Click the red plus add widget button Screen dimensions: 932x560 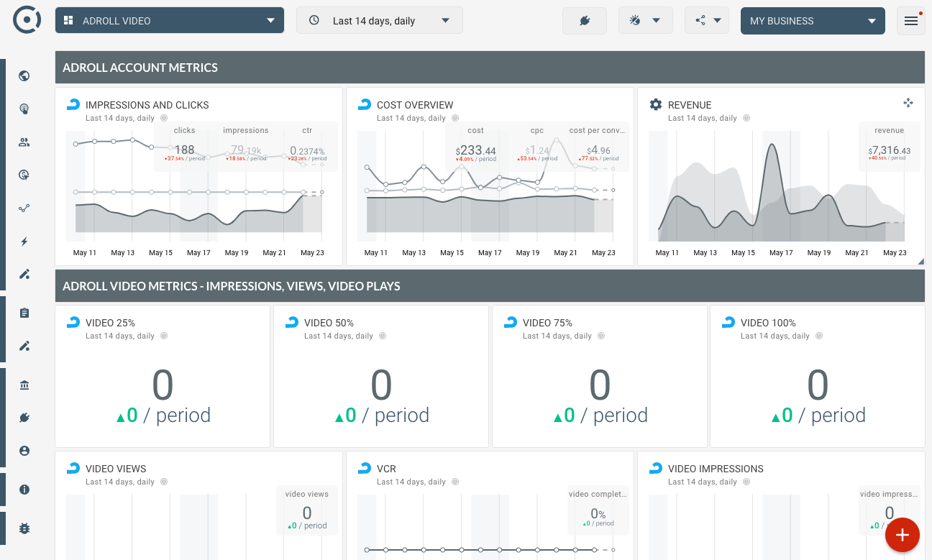tap(903, 535)
